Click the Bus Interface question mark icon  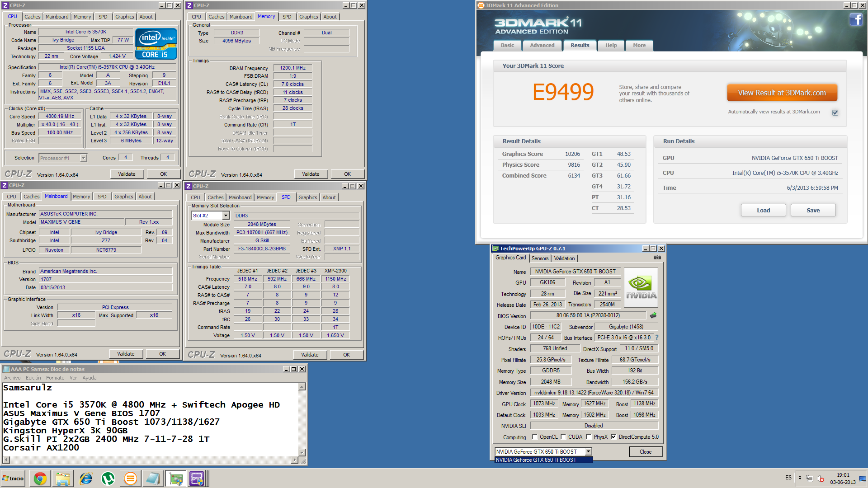657,338
